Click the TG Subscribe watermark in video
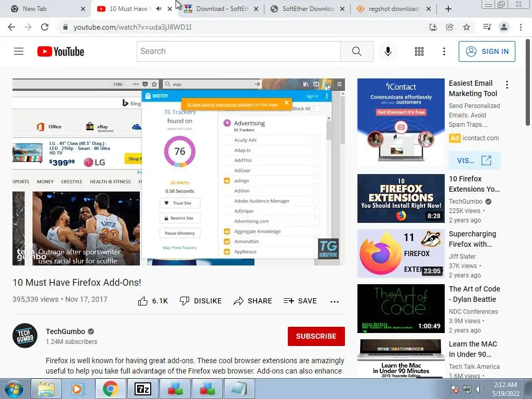This screenshot has height=399, width=532. [328, 249]
